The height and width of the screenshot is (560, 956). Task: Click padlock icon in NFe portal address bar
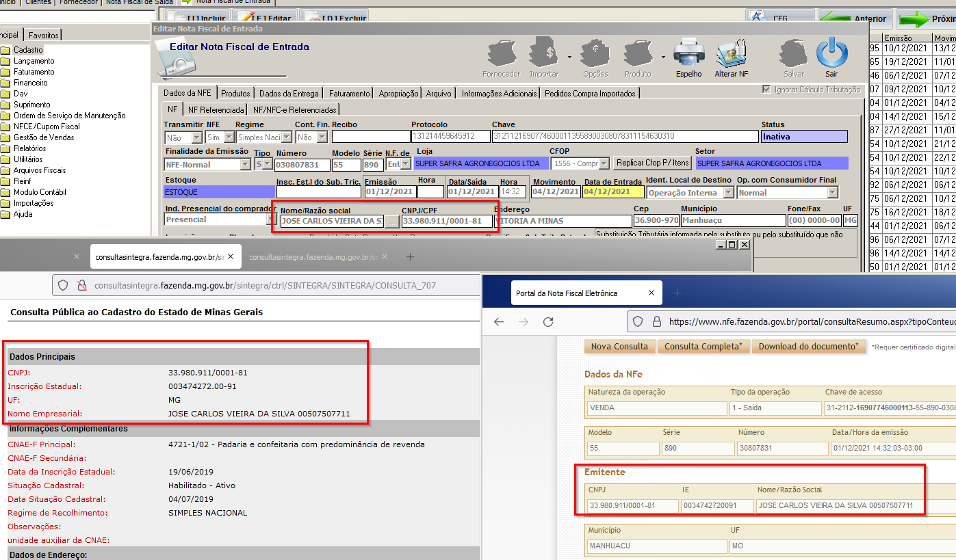click(656, 321)
